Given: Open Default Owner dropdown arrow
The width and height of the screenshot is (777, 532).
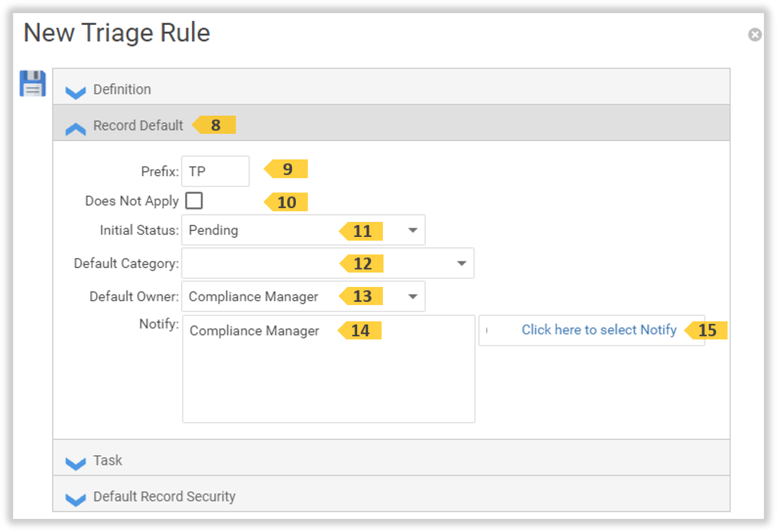Looking at the screenshot, I should click(412, 296).
